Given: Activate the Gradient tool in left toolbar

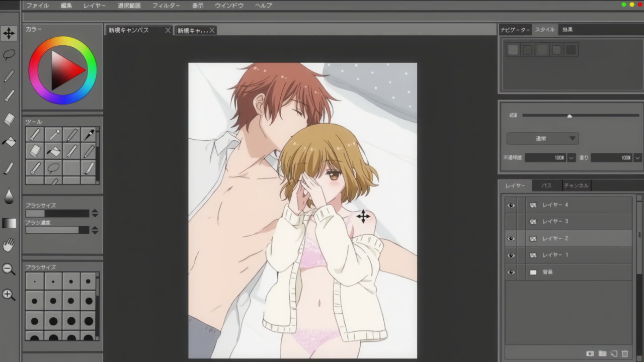Looking at the screenshot, I should (x=9, y=223).
